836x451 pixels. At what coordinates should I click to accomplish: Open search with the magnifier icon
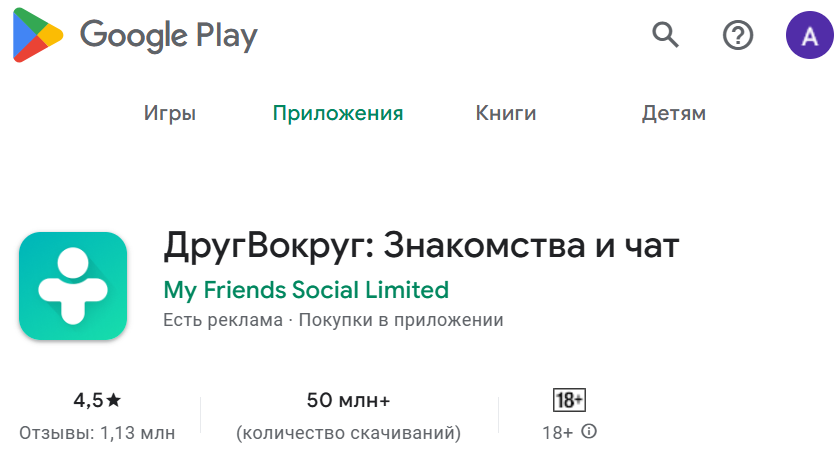pos(665,36)
